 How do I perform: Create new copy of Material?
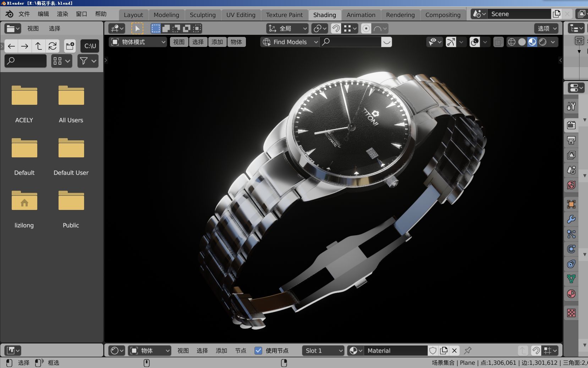click(444, 351)
